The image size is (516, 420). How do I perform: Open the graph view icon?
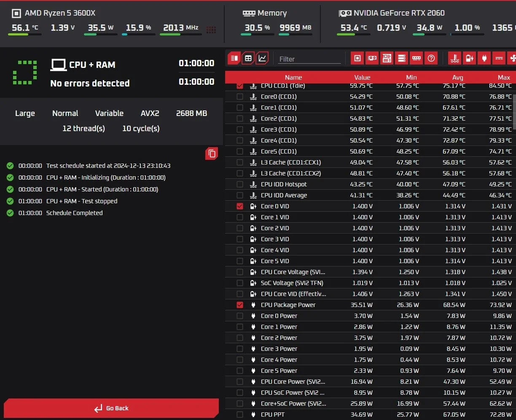(x=262, y=58)
